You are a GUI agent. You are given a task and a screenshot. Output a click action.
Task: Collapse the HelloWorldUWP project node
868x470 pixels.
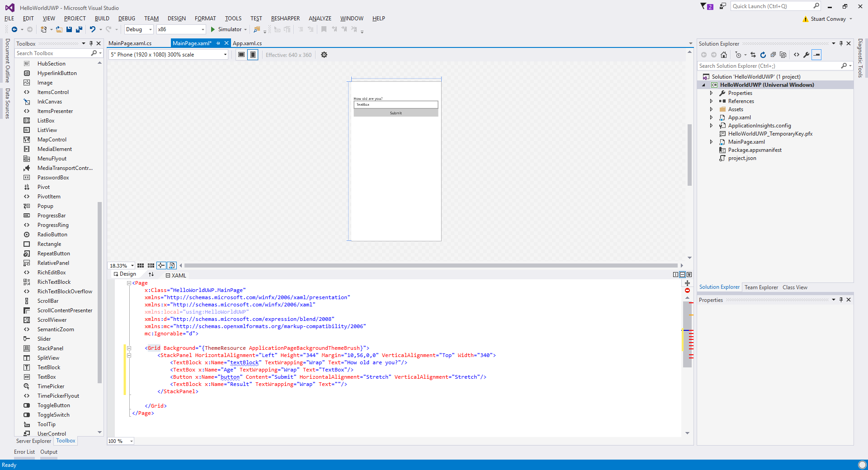[703, 85]
